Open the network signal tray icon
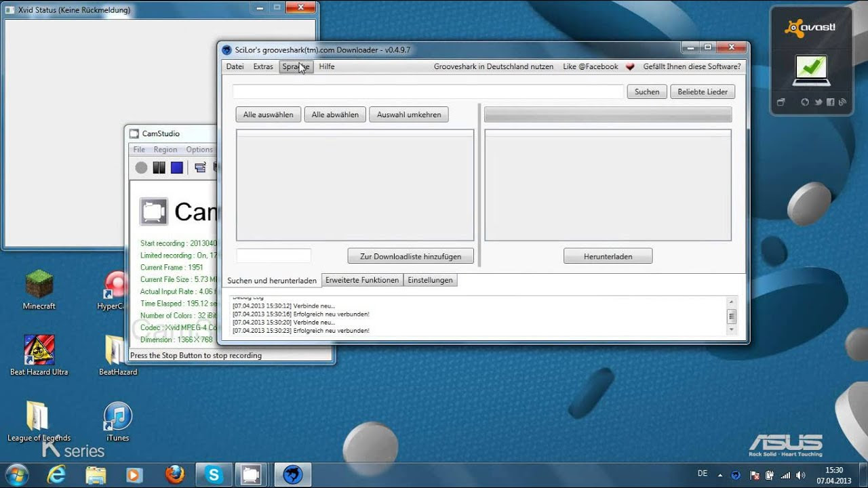Viewport: 868px width, 488px height. click(785, 475)
